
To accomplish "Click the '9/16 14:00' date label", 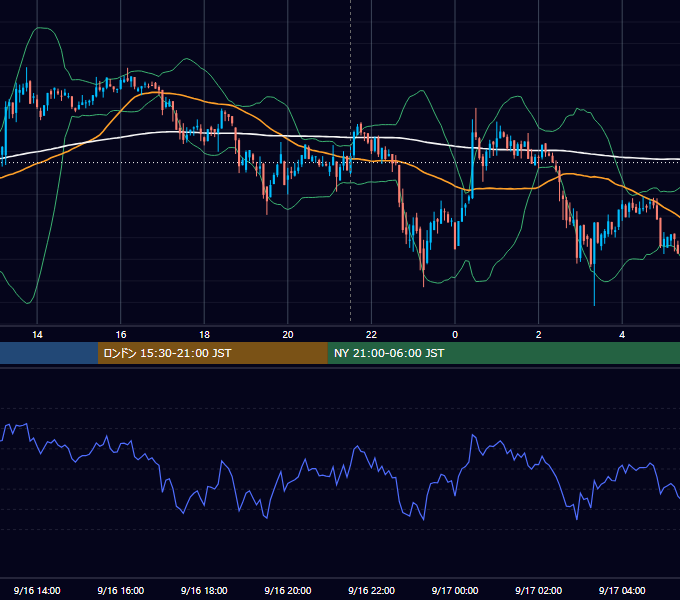I will [37, 590].
